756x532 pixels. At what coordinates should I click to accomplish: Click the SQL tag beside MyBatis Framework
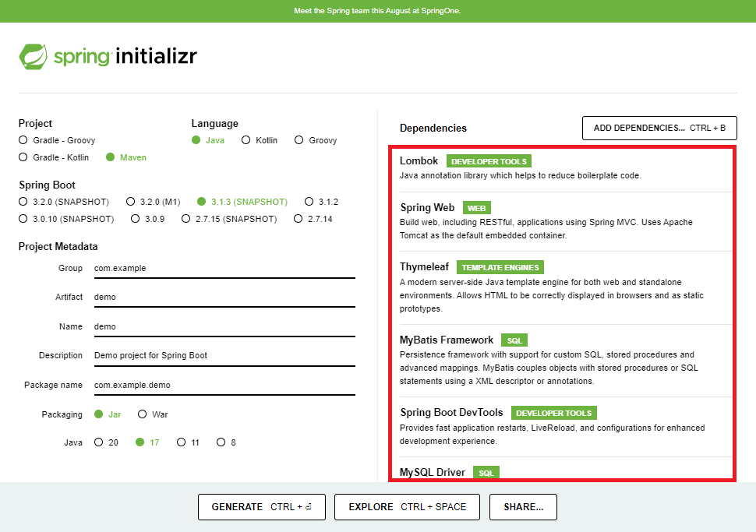514,340
